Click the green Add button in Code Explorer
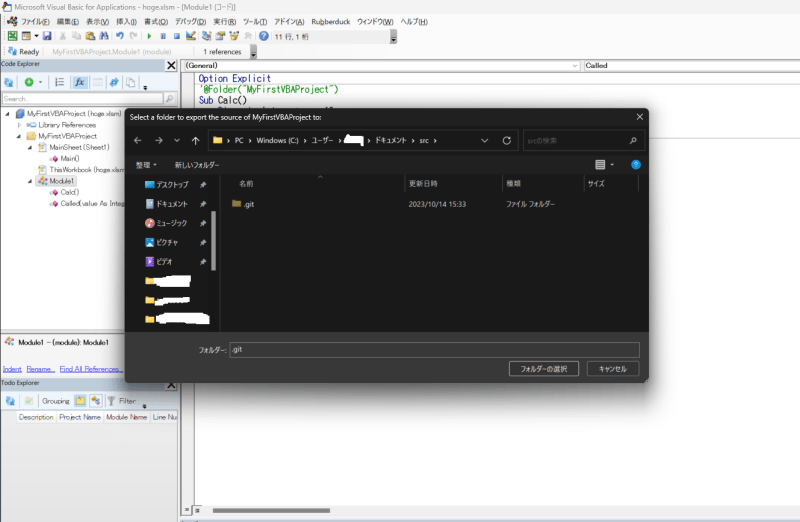The width and height of the screenshot is (800, 522). [29, 82]
